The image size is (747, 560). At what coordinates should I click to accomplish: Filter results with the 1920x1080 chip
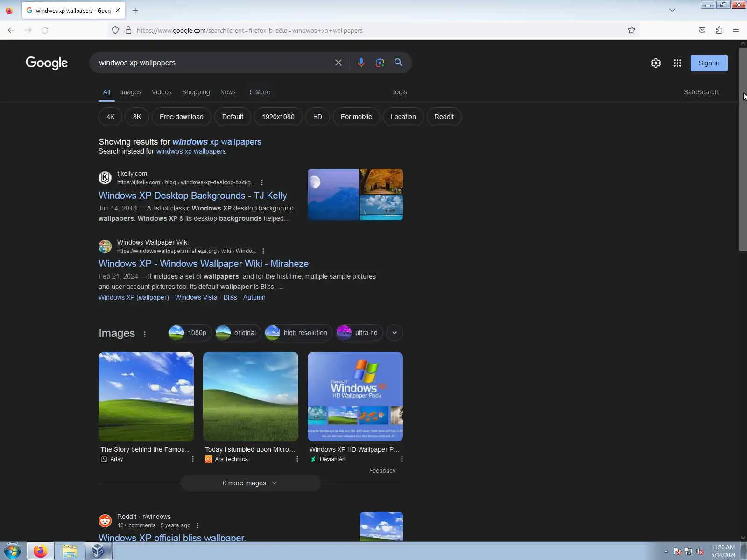click(278, 117)
